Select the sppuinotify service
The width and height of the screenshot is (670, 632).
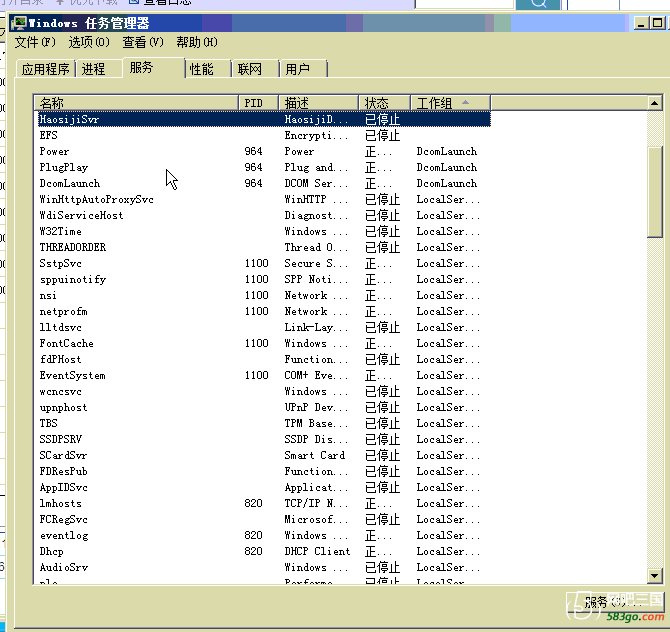73,279
